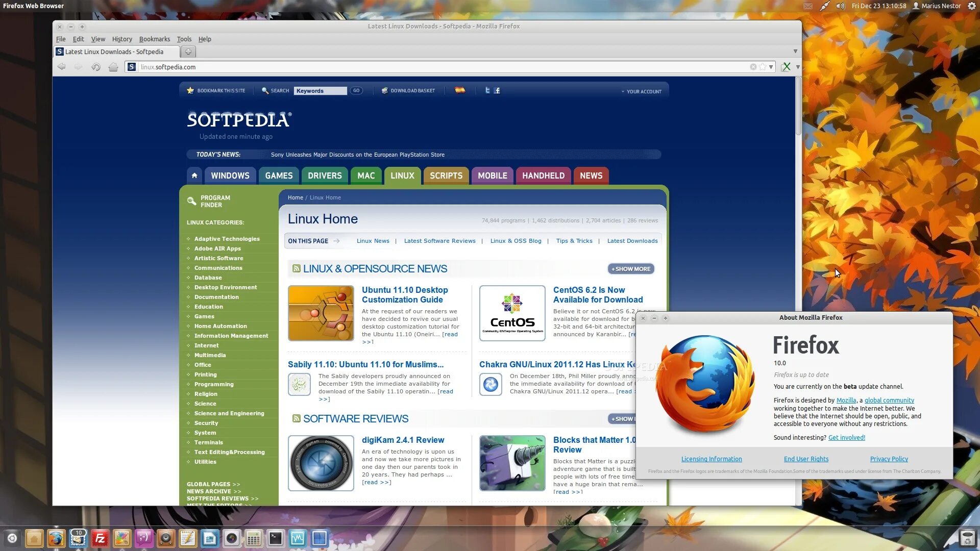Open Softpedia Facebook icon
This screenshot has width=980, height=551.
[x=497, y=90]
